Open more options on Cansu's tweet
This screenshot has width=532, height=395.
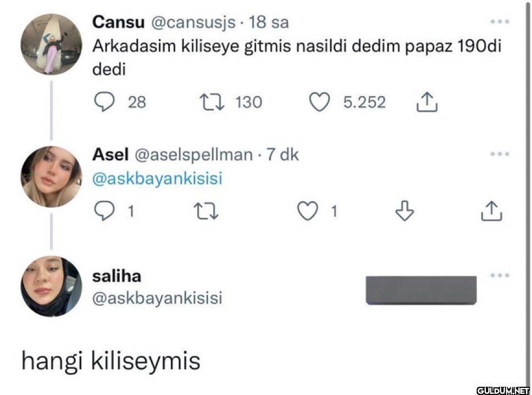500,23
